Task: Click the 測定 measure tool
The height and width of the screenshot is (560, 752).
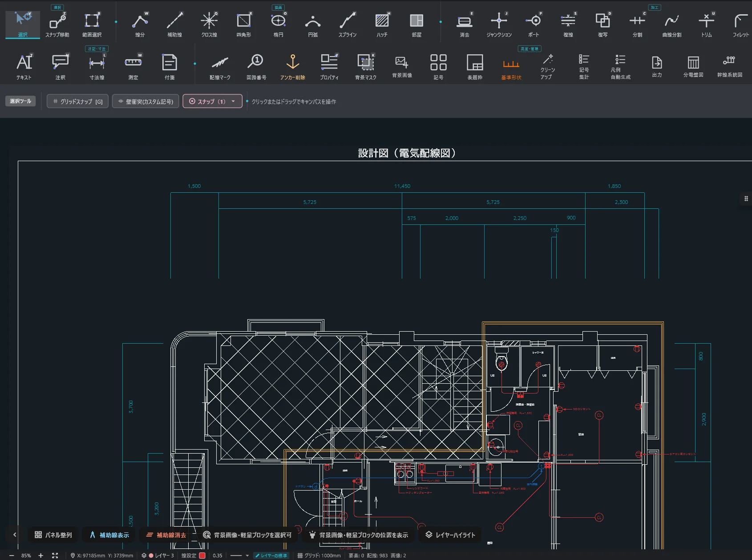Action: pos(133,66)
